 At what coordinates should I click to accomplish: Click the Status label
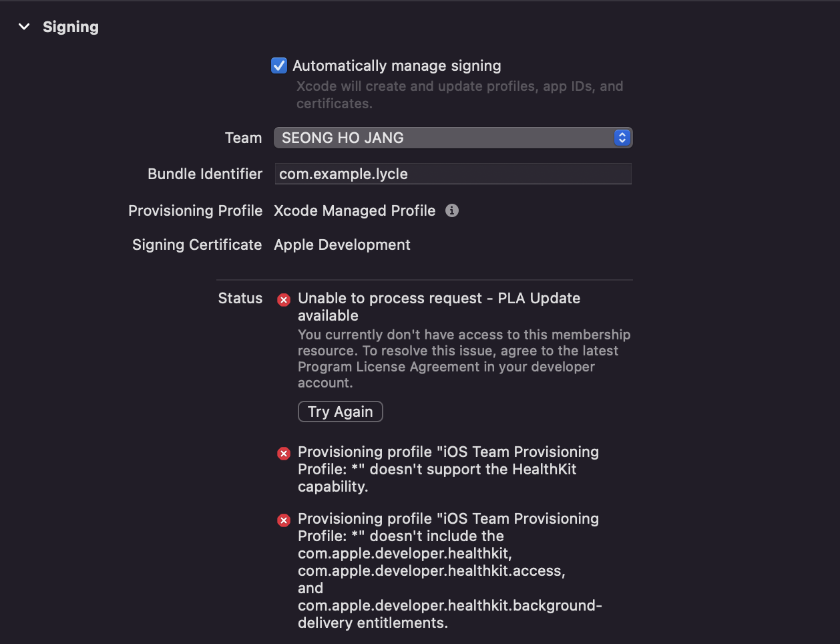pos(240,298)
